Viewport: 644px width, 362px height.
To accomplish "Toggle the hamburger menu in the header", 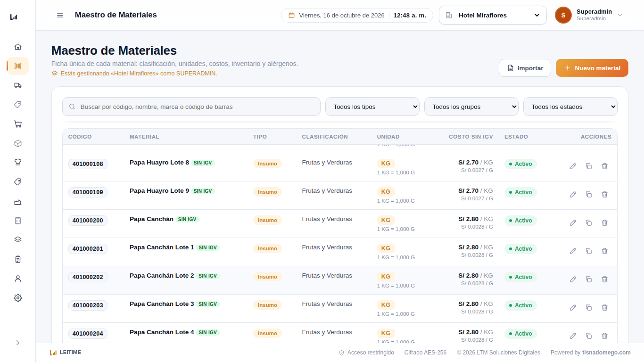I will [60, 15].
